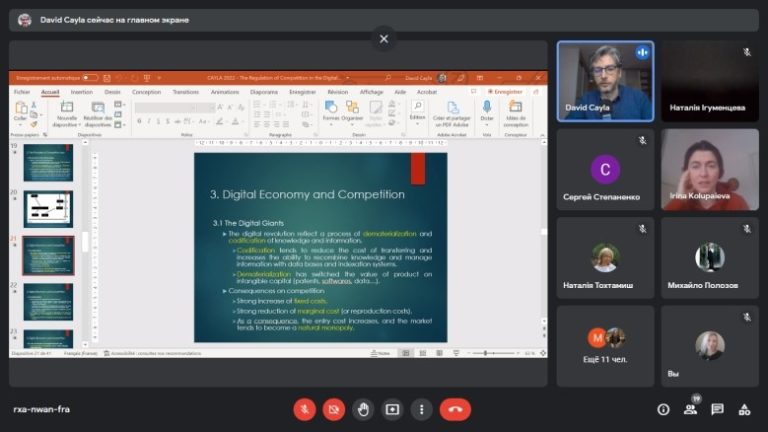768x432 pixels.
Task: Open the activities panel icon
Action: tap(744, 409)
